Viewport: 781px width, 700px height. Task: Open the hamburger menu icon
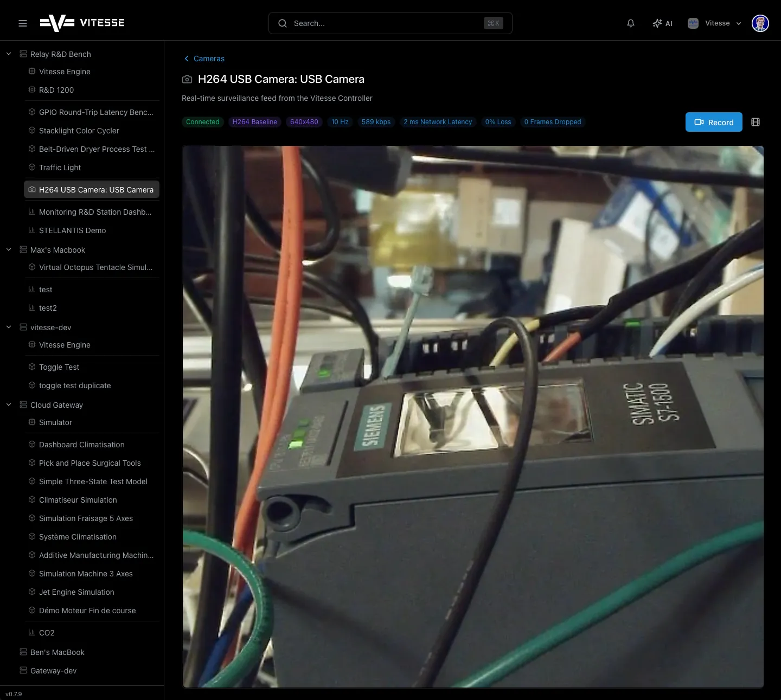click(x=23, y=23)
